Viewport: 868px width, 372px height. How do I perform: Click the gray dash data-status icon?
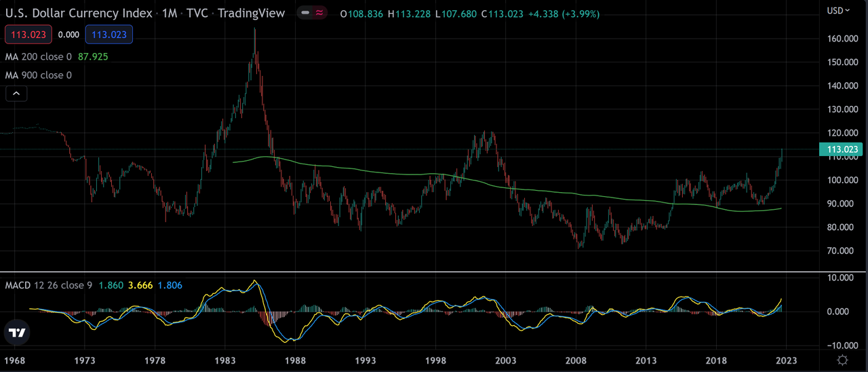tap(305, 14)
